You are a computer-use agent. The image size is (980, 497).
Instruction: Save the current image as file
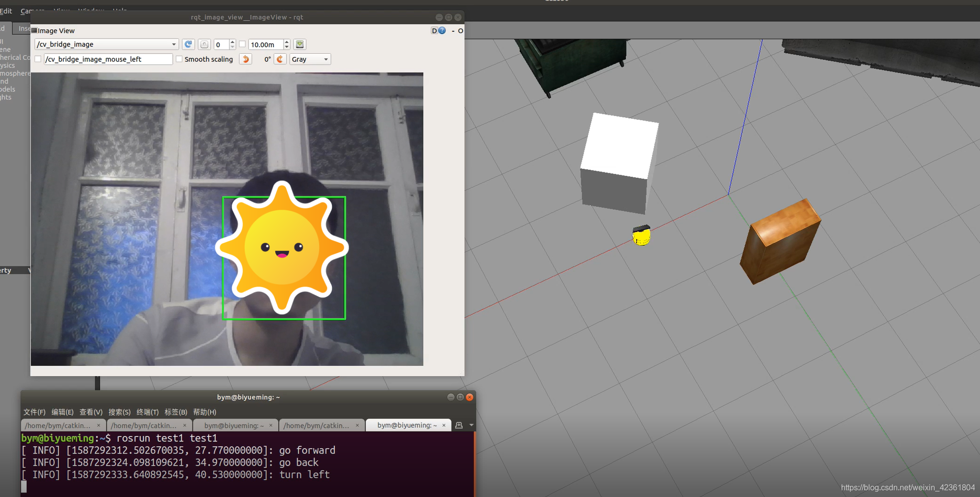coord(299,44)
